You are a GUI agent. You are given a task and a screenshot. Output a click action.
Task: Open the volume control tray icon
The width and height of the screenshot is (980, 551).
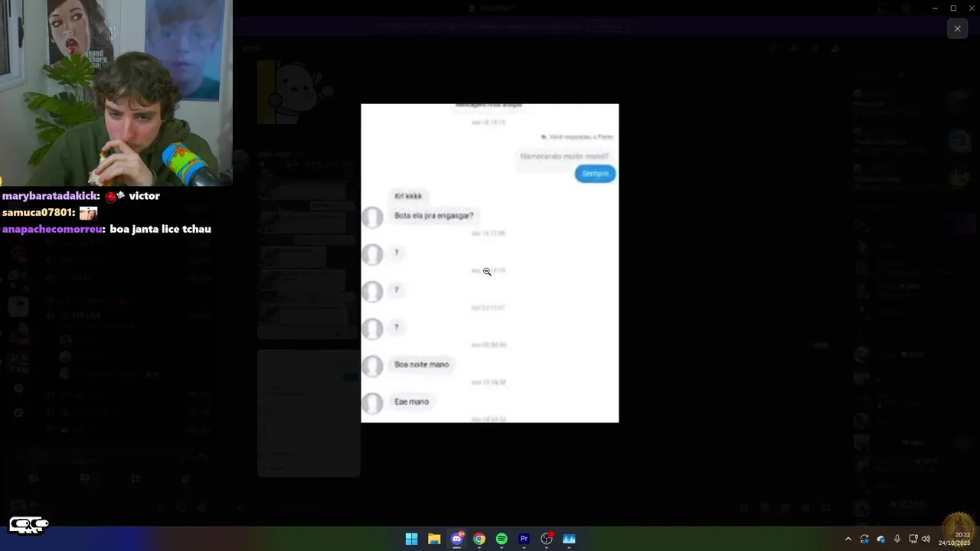[926, 539]
